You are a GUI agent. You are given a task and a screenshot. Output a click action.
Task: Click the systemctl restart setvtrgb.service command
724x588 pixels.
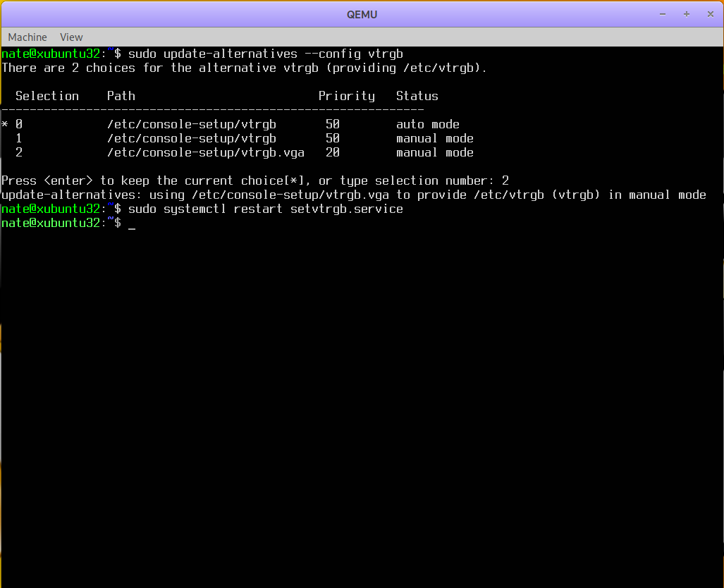tap(265, 209)
